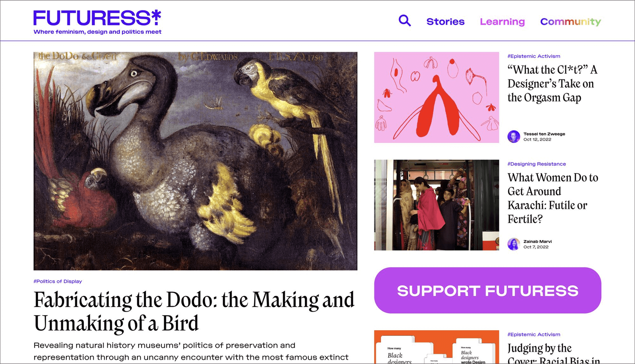Click the Tessel ten Zweege author name

544,134
